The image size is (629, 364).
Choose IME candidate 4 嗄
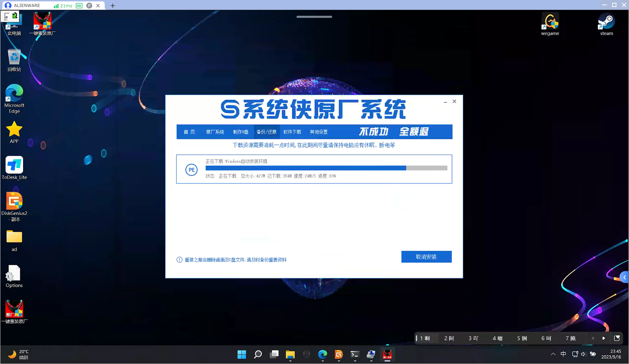(x=497, y=338)
